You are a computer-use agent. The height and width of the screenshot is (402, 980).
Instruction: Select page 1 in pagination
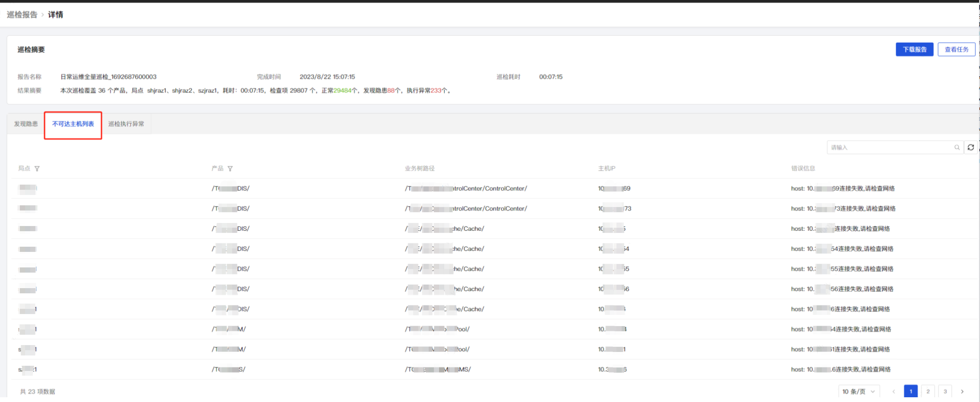tap(910, 392)
